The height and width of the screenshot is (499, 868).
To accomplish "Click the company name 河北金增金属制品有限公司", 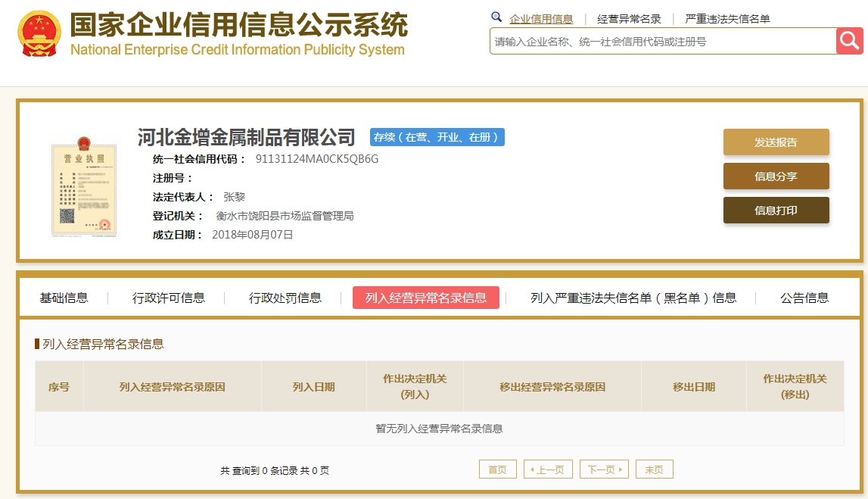I will coord(247,137).
